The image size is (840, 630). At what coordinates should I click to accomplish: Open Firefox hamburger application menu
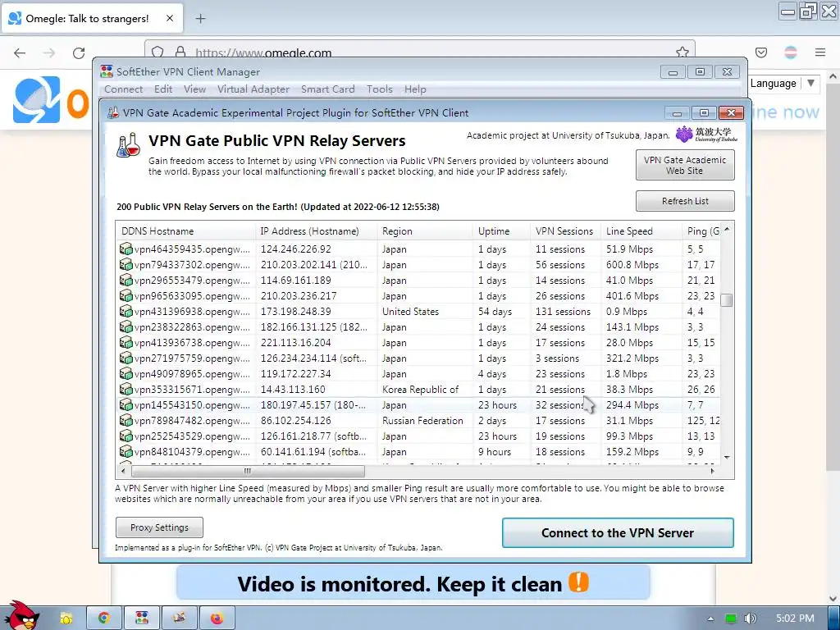point(820,52)
